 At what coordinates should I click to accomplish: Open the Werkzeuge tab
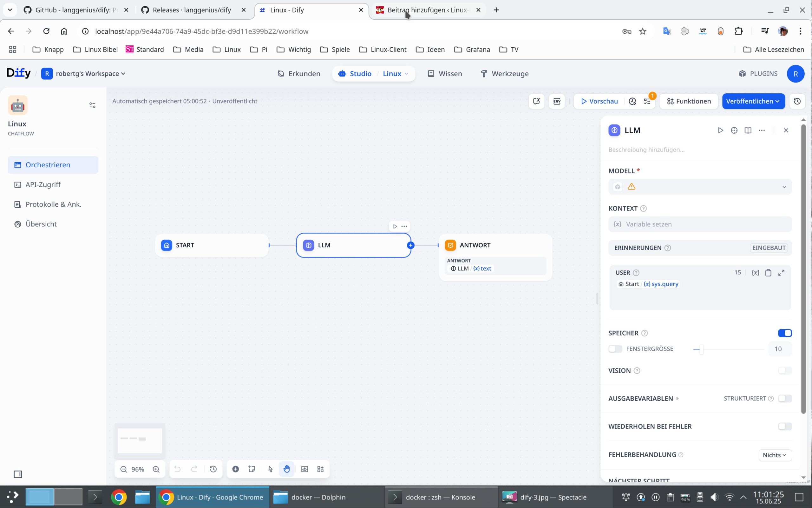click(505, 74)
